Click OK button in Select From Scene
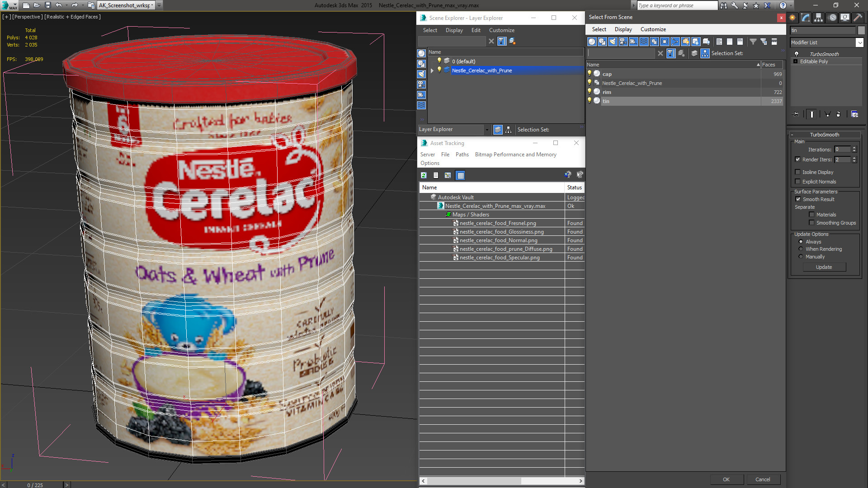This screenshot has height=488, width=868. 726,479
